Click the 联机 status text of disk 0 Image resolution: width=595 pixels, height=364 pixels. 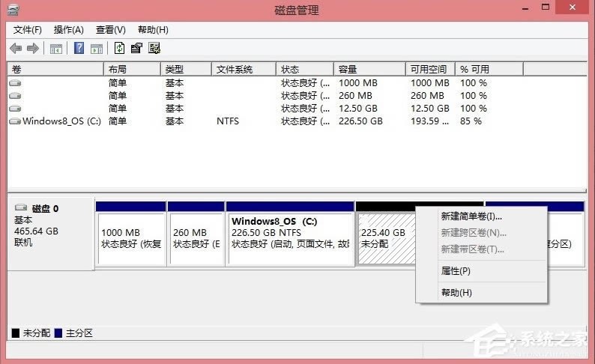coord(23,242)
